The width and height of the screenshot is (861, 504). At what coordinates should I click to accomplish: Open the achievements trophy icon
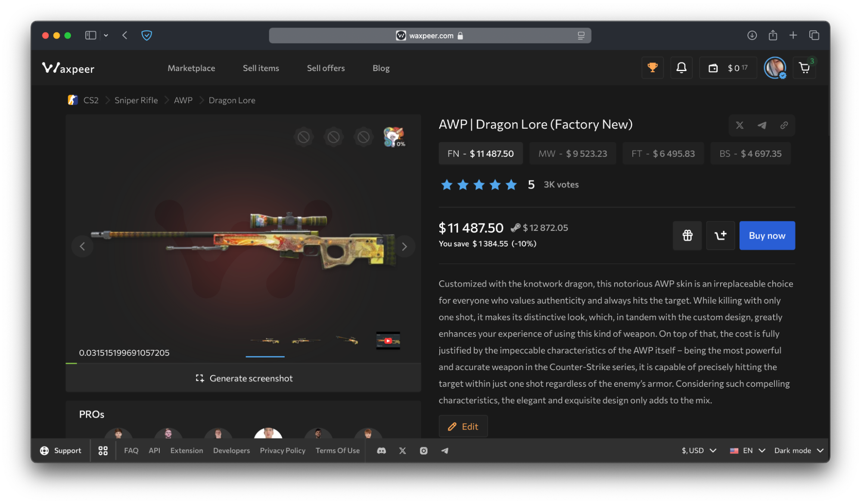pyautogui.click(x=653, y=68)
